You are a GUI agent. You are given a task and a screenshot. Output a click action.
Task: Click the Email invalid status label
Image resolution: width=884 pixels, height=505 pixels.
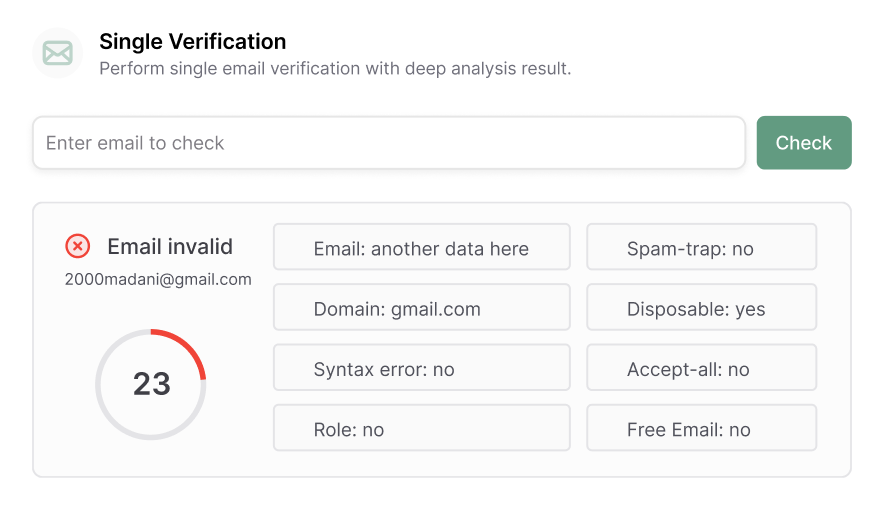(x=170, y=247)
